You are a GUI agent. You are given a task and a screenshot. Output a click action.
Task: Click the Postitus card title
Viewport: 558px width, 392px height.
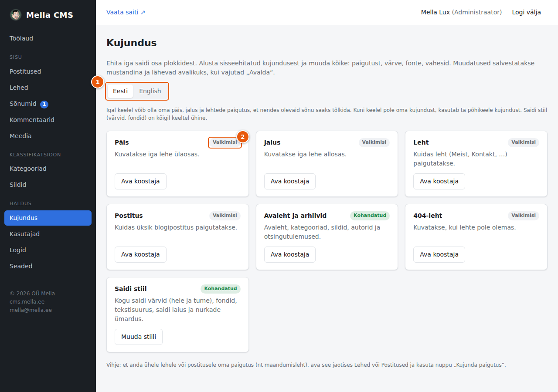point(129,216)
